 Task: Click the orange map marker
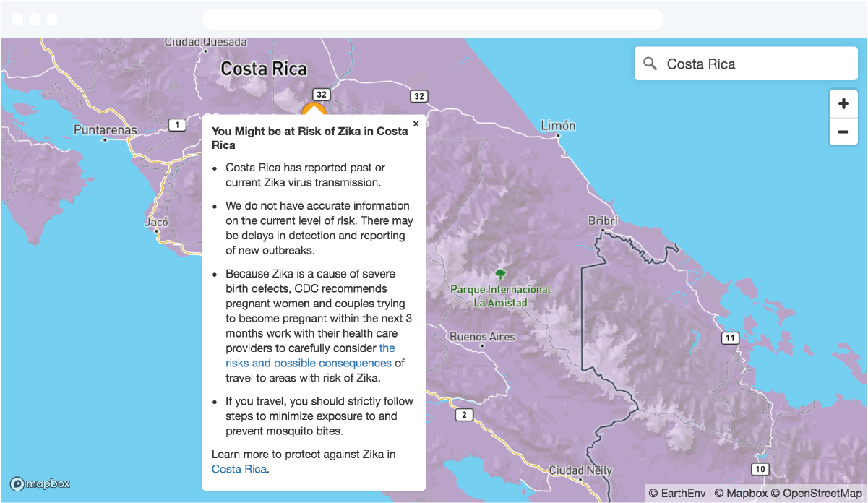(313, 109)
